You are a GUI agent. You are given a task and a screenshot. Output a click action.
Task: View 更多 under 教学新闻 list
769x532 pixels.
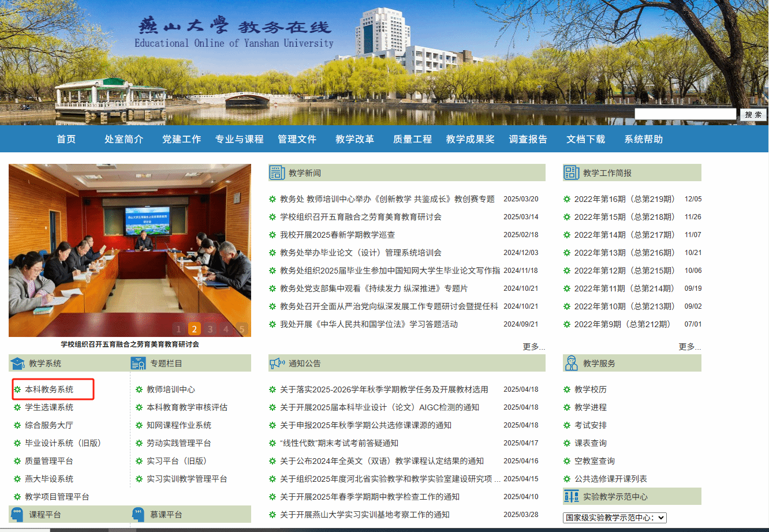533,346
